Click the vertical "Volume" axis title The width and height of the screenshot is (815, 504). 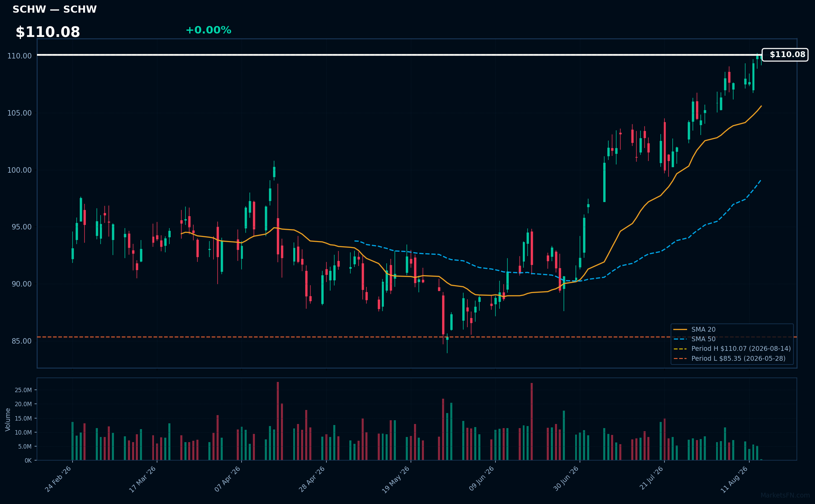[8, 420]
